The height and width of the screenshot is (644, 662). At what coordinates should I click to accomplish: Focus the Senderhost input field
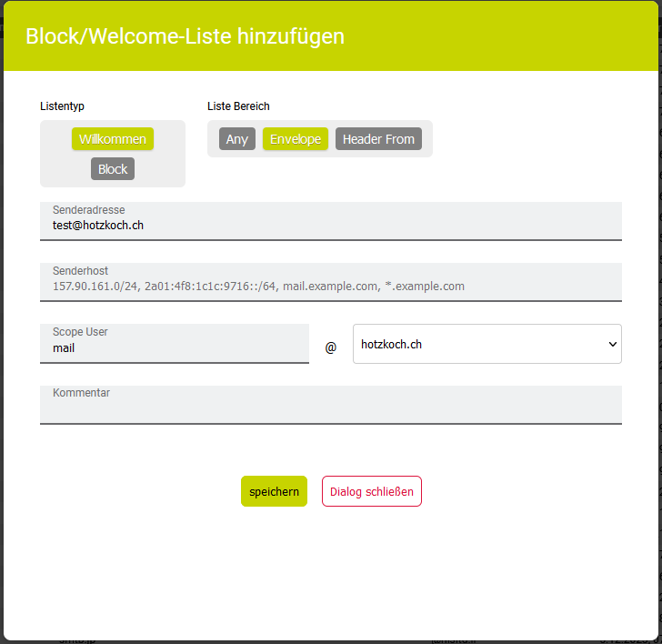coord(330,287)
